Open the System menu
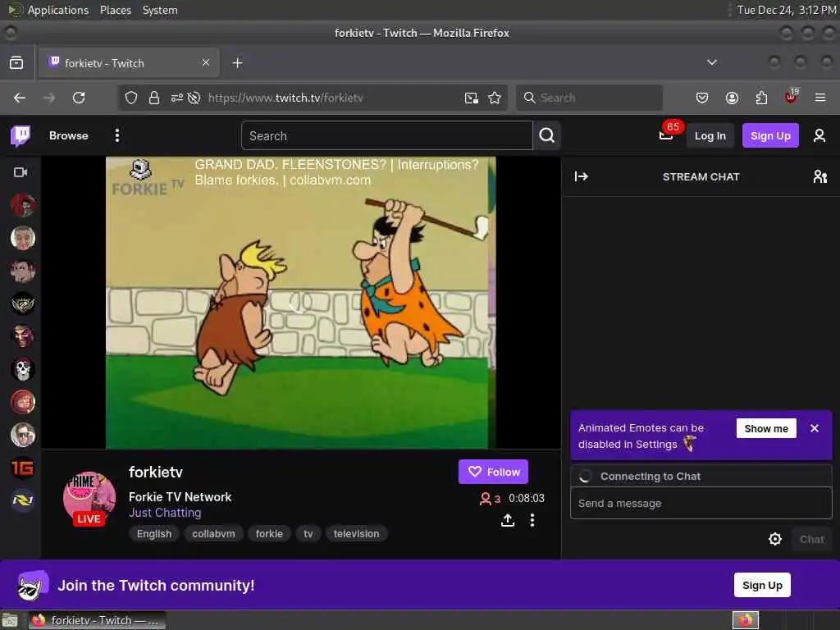 160,10
